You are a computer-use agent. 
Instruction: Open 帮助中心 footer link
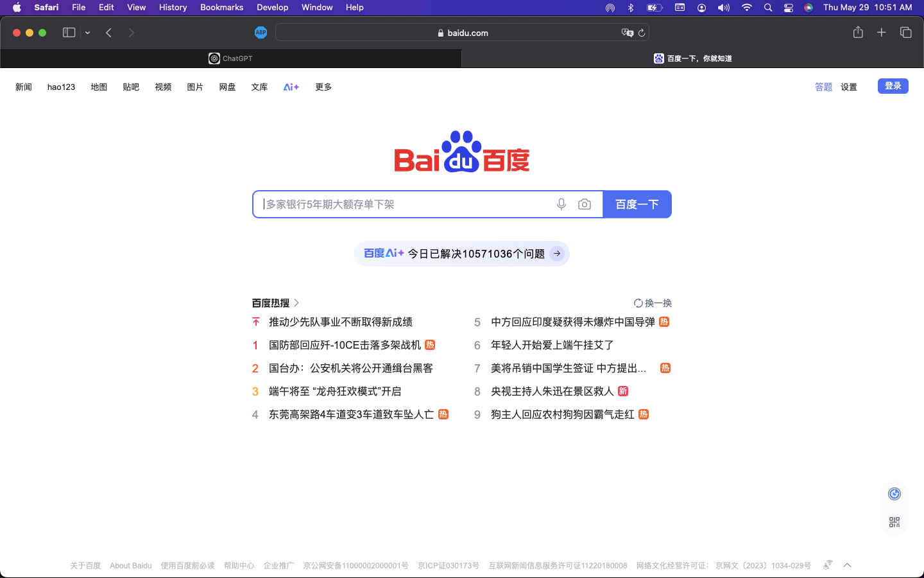[x=239, y=566]
